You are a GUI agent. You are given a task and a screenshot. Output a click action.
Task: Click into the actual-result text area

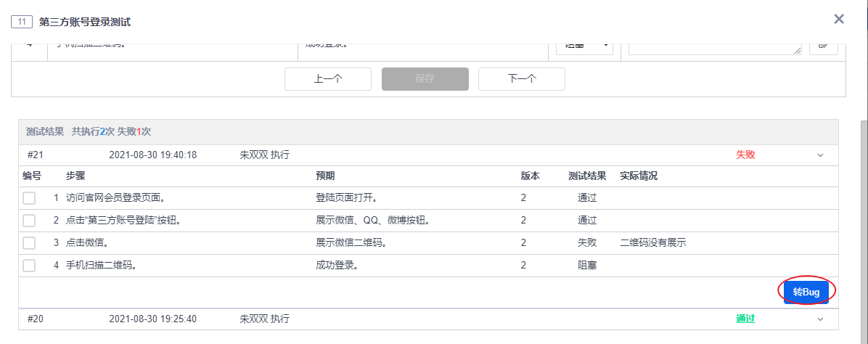pos(714,46)
